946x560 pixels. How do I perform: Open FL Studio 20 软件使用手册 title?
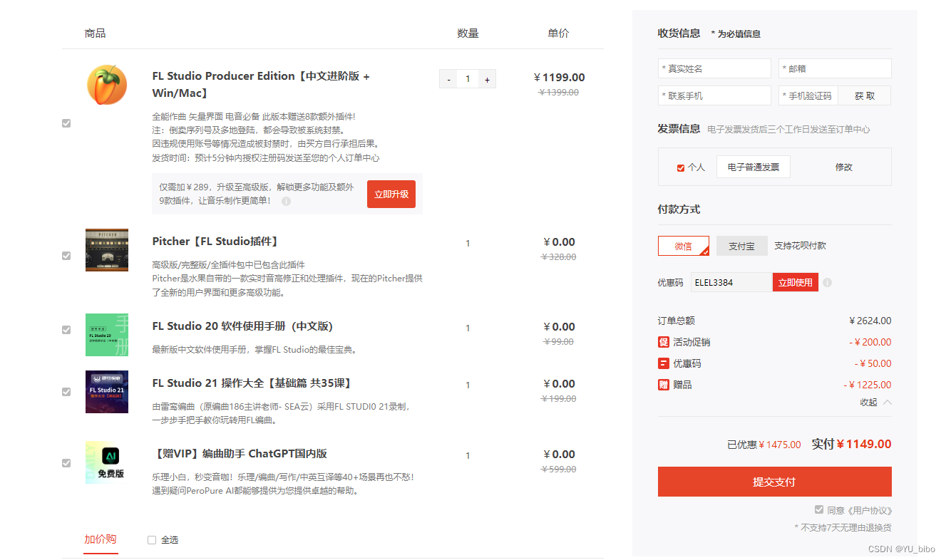[x=242, y=326]
